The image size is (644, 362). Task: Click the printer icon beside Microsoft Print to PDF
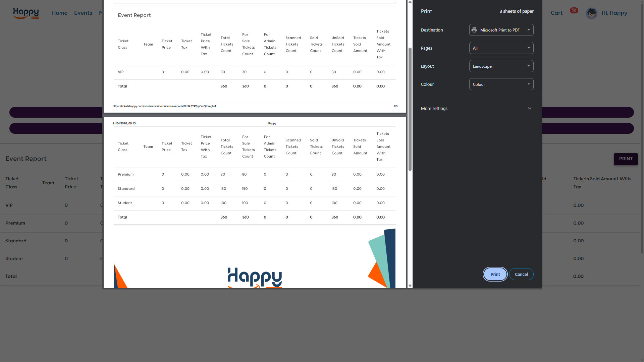(x=474, y=30)
